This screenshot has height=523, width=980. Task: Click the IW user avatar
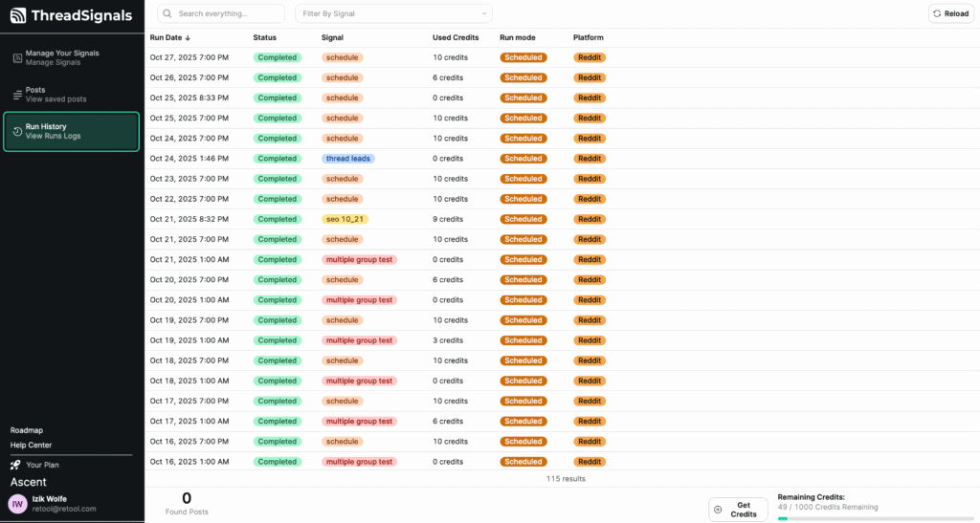(x=18, y=504)
